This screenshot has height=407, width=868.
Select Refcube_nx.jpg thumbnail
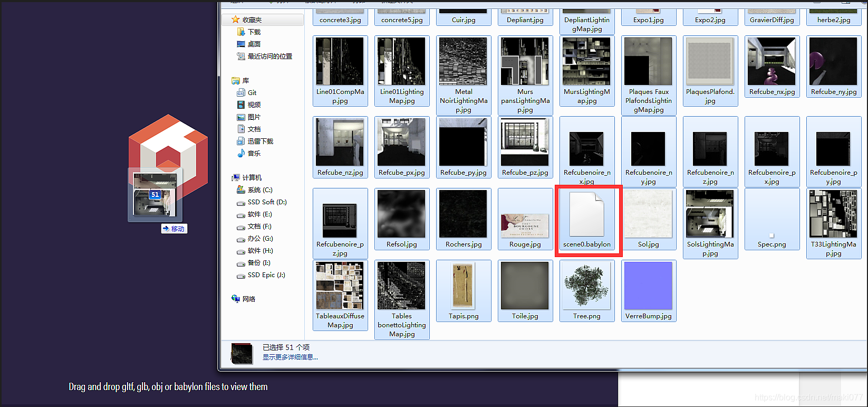click(771, 61)
